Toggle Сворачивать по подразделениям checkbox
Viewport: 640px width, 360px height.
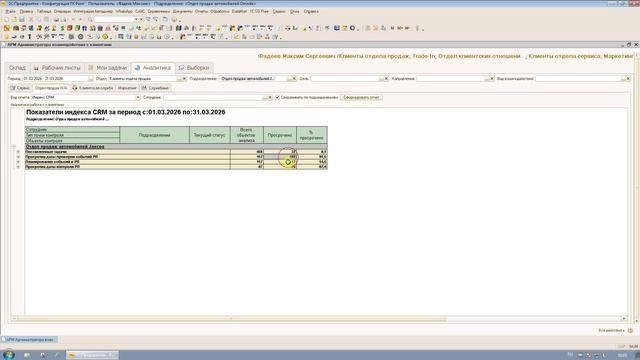pyautogui.click(x=278, y=98)
